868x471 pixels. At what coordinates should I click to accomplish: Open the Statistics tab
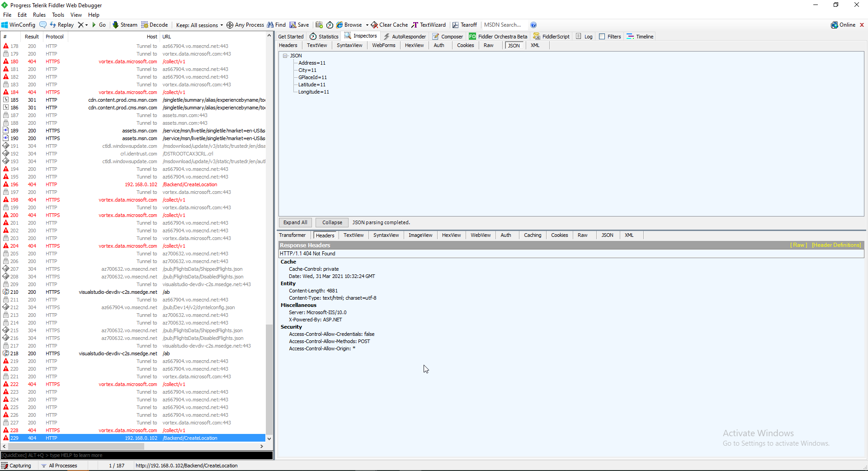point(324,37)
